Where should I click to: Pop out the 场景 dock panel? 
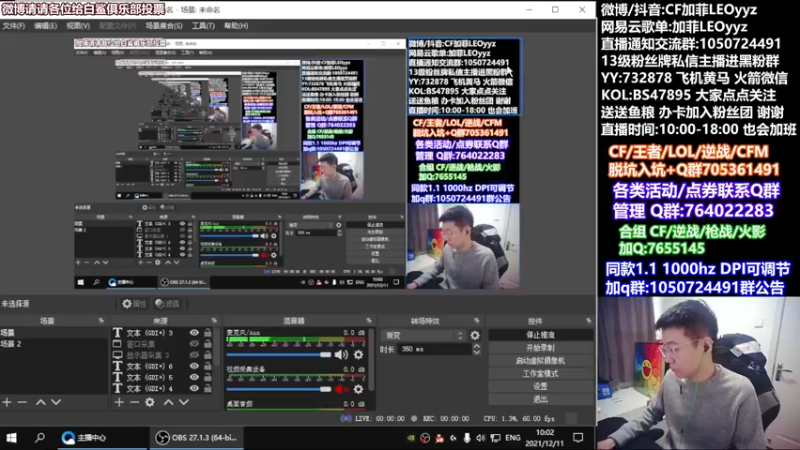(x=101, y=320)
